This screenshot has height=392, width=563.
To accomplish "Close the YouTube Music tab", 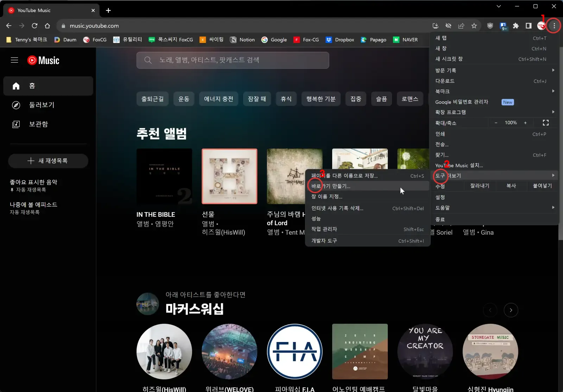I will (x=93, y=10).
